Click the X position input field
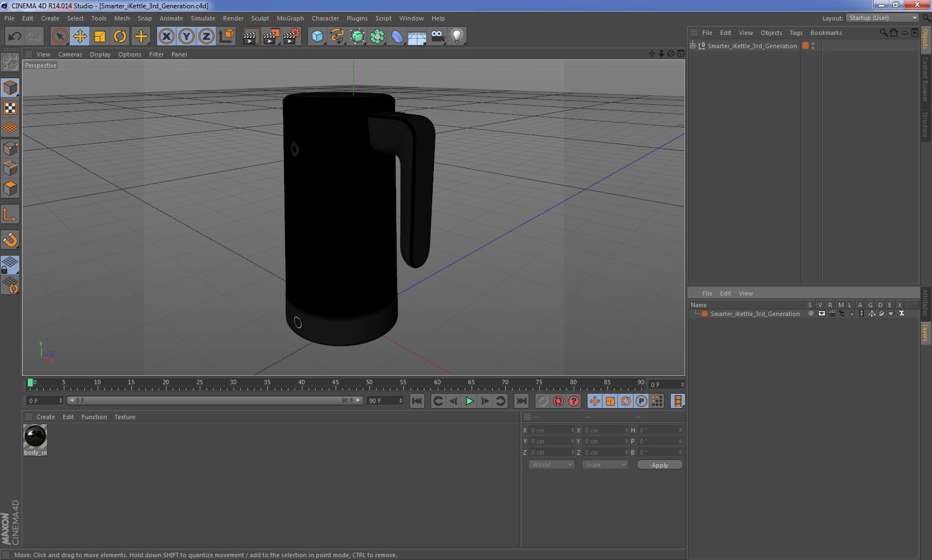 (552, 430)
